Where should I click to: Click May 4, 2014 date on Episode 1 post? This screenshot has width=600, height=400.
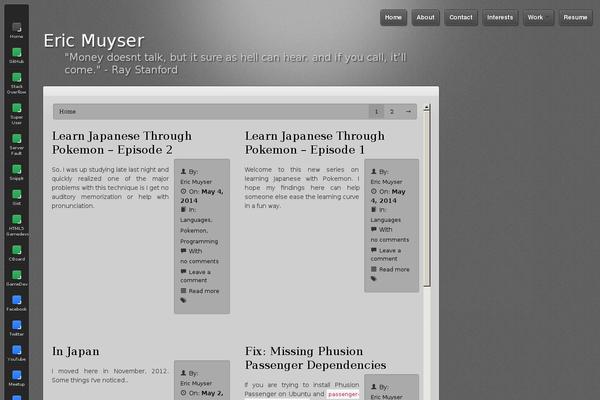[x=388, y=196]
